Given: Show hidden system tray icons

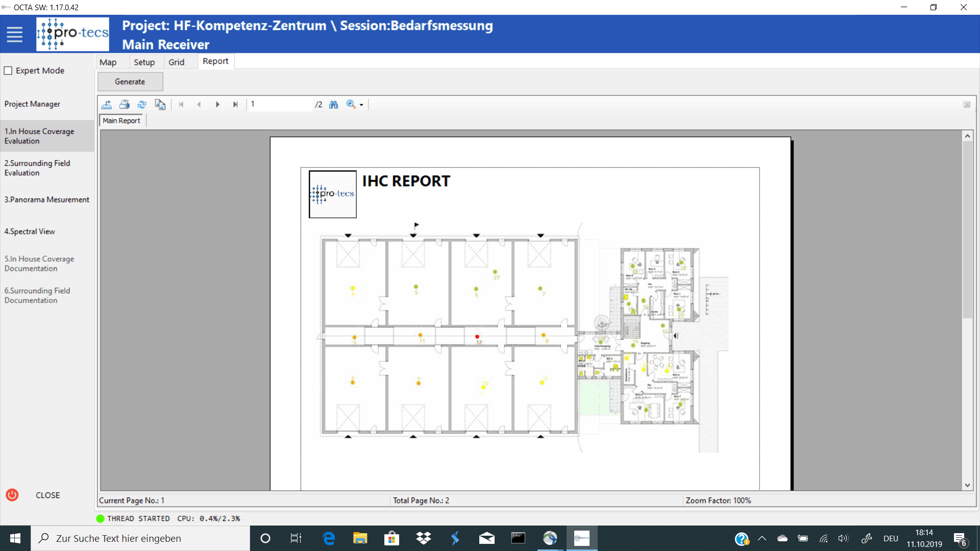Looking at the screenshot, I should pyautogui.click(x=762, y=538).
